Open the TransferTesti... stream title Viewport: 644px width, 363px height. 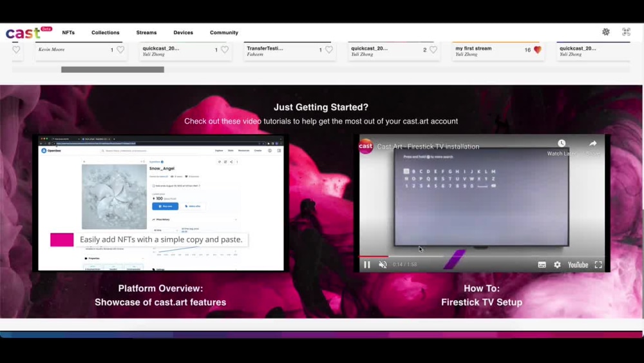[265, 48]
